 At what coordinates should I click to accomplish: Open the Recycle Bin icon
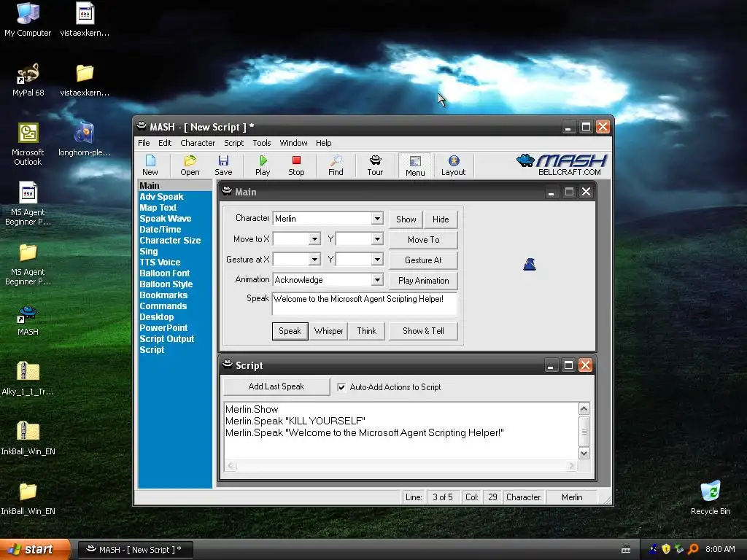711,497
